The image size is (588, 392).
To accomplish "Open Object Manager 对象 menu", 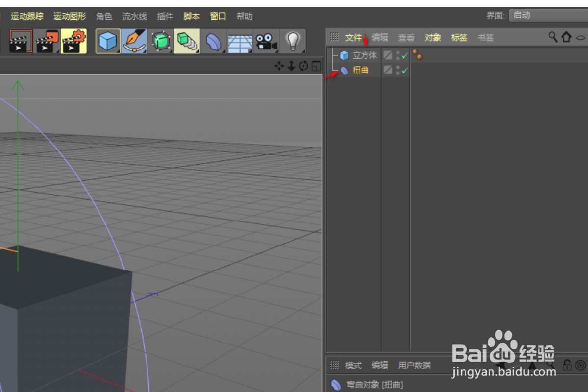I will [433, 37].
